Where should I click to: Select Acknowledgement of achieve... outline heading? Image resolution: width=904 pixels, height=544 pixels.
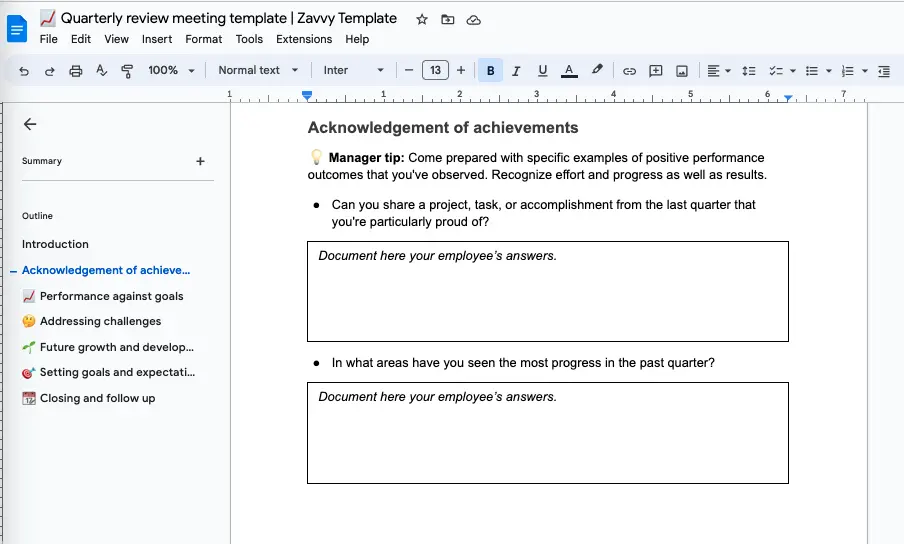106,270
